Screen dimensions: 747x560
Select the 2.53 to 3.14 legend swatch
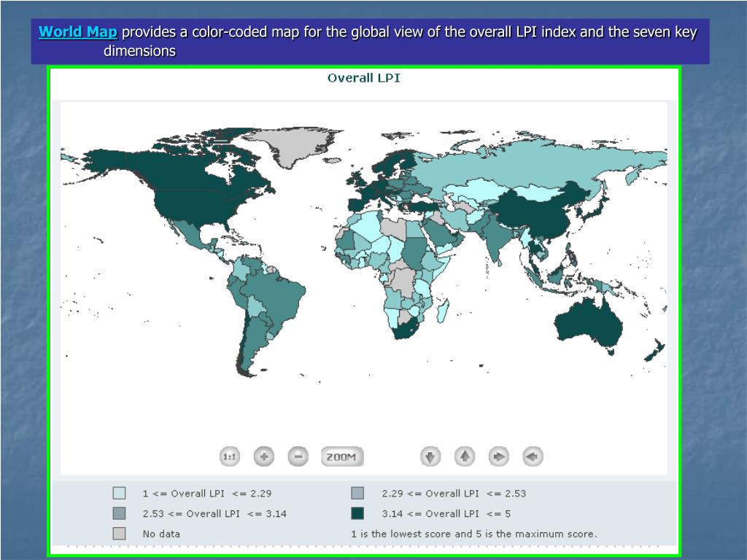coord(119,513)
